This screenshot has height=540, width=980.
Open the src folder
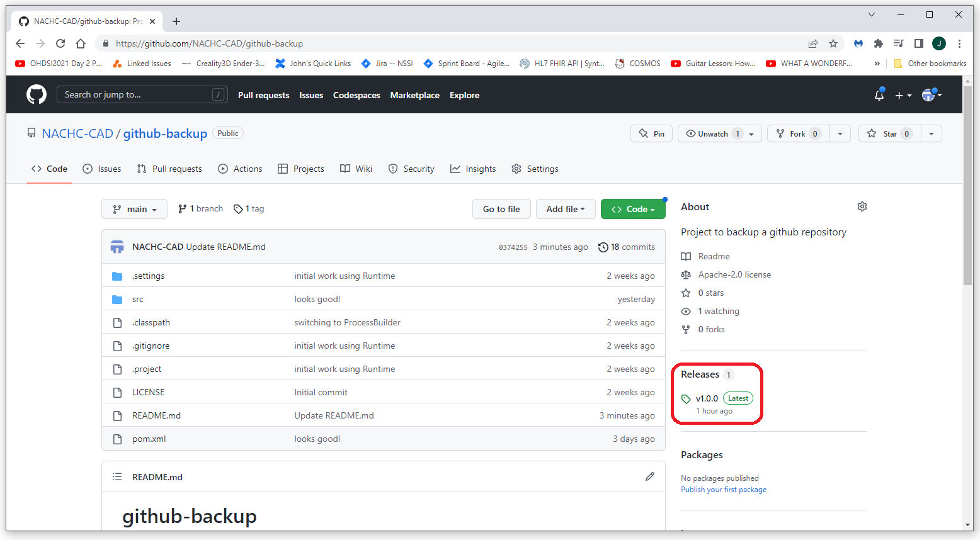coord(138,299)
